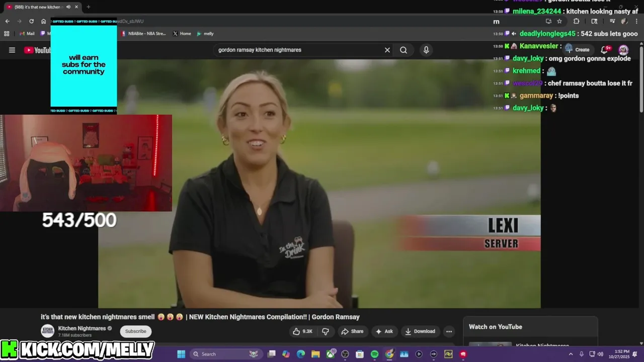Open Microsoft Store from the taskbar
The image size is (644, 362).
coord(360,354)
